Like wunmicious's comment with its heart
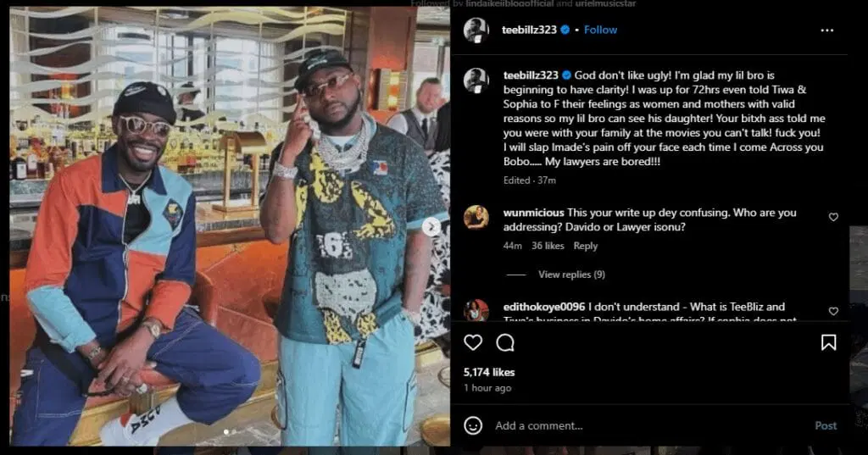 pyautogui.click(x=833, y=217)
